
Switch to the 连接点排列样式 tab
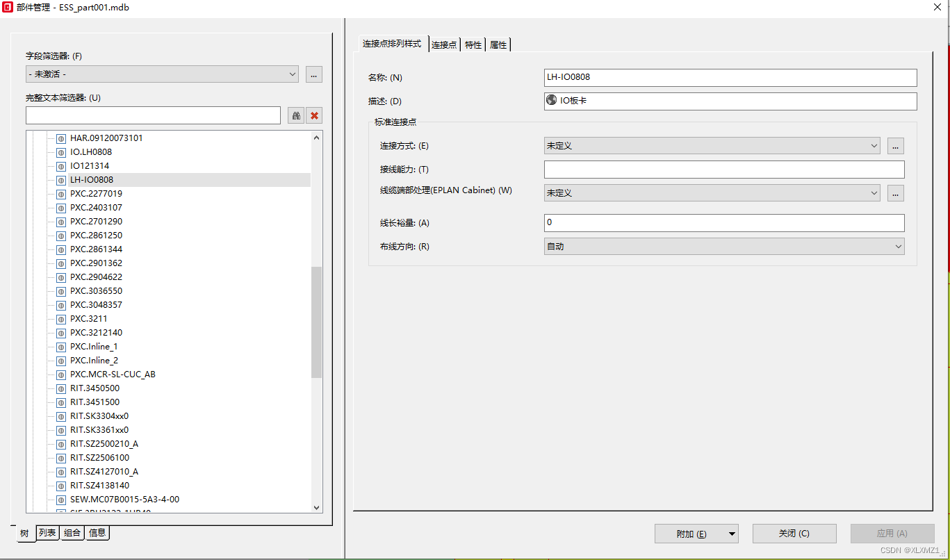pos(392,43)
